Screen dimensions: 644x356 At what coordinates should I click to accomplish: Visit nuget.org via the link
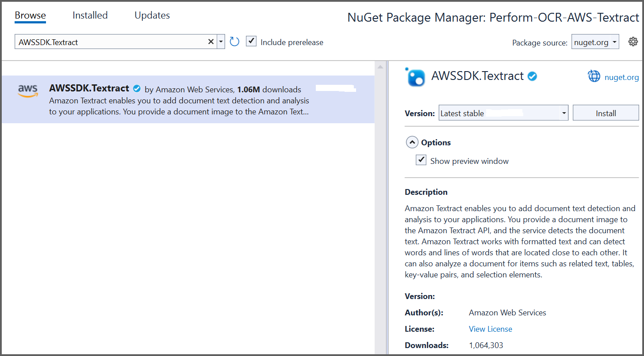621,76
